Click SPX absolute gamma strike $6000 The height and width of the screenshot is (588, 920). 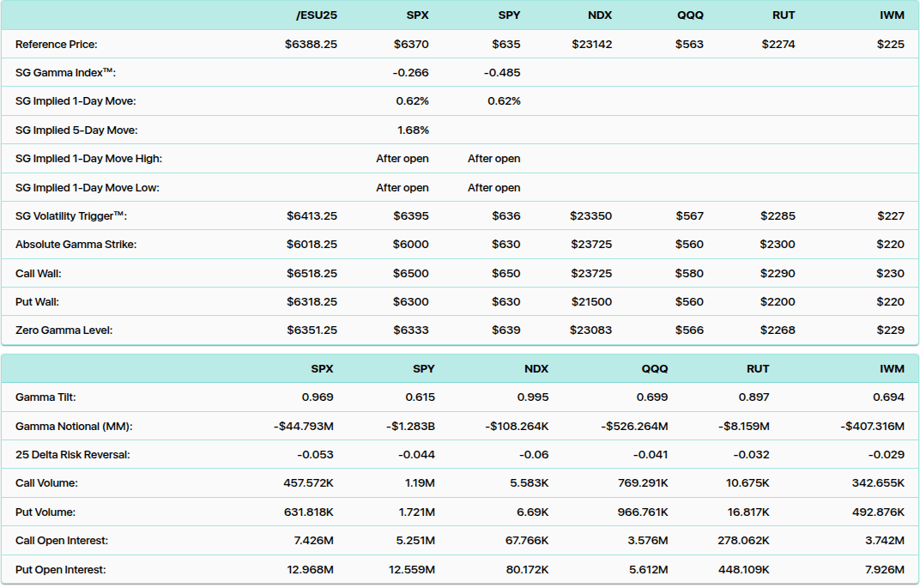(x=411, y=244)
